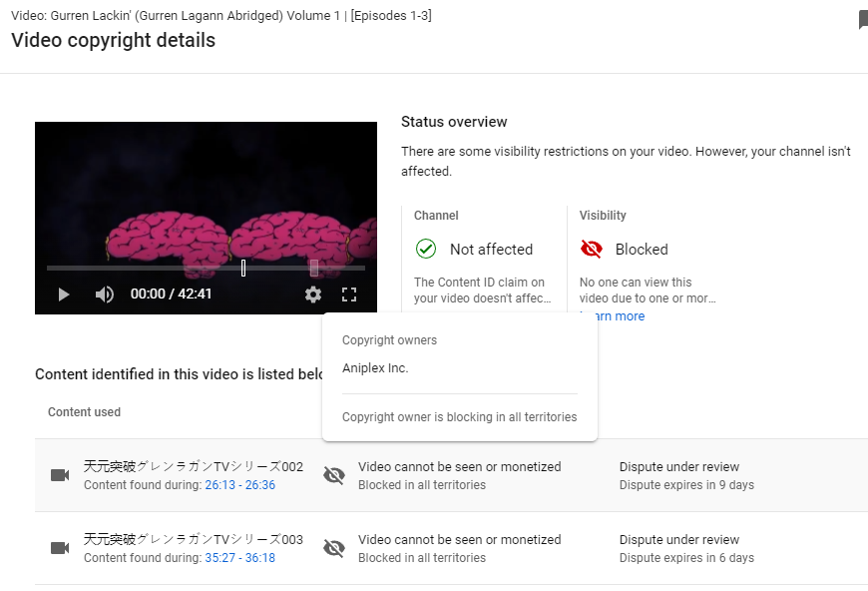This screenshot has height=591, width=868.
Task: Click 'Video cannot be seen or monetized' for 003
Action: tap(460, 539)
